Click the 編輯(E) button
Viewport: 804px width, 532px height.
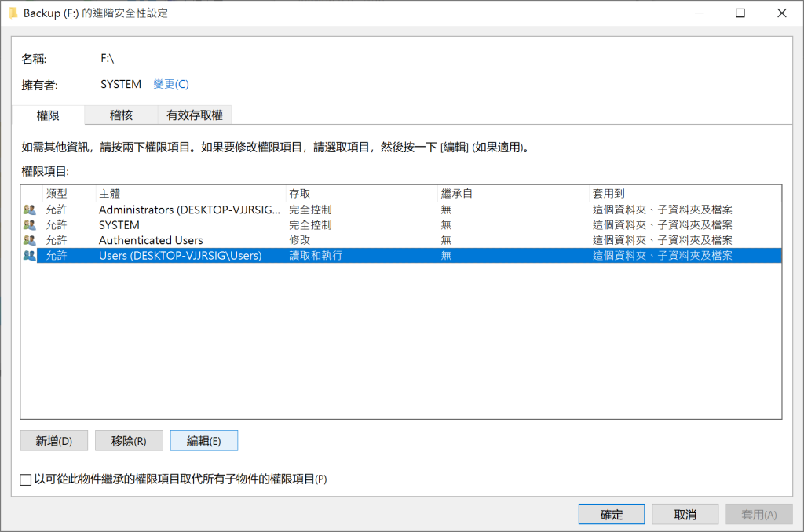(203, 441)
